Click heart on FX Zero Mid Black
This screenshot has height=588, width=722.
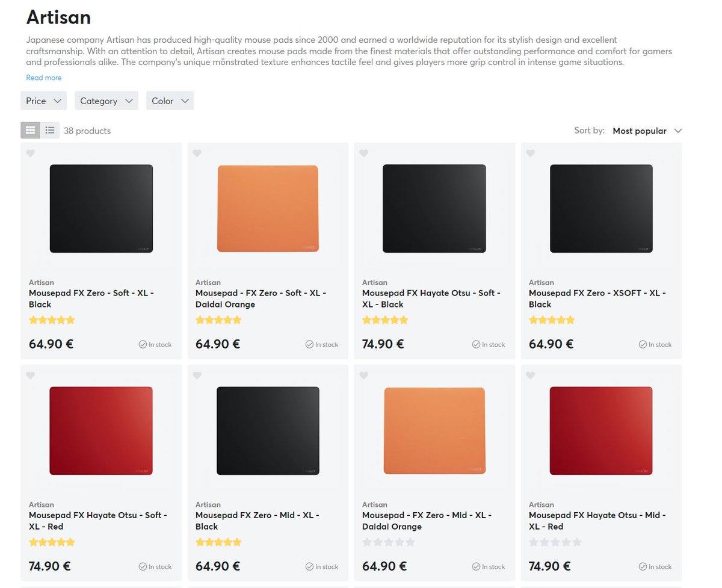(197, 376)
